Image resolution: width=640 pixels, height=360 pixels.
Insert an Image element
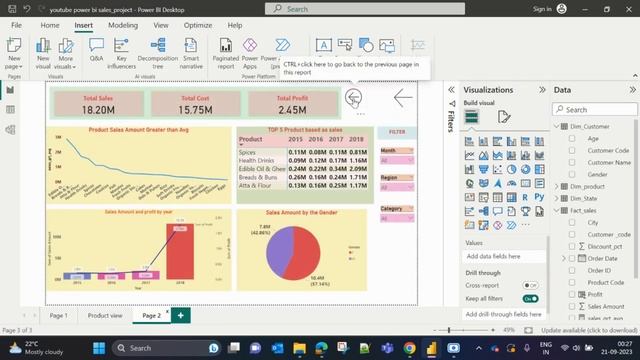coord(387,45)
